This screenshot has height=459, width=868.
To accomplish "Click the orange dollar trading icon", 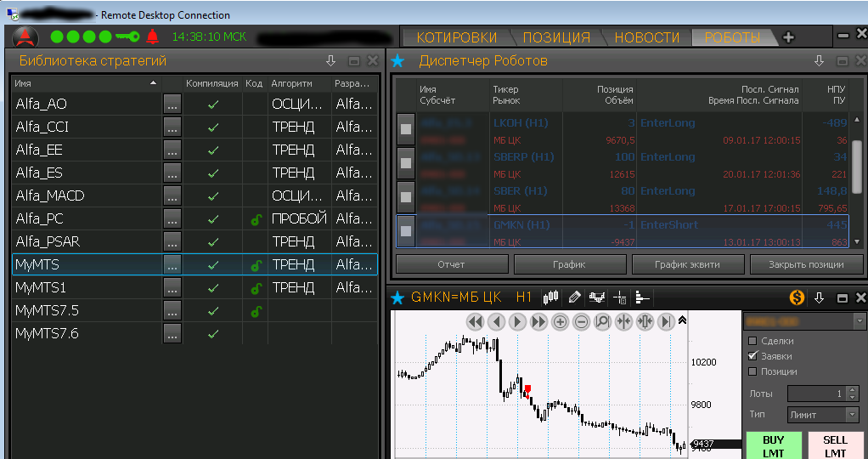I will pyautogui.click(x=797, y=297).
